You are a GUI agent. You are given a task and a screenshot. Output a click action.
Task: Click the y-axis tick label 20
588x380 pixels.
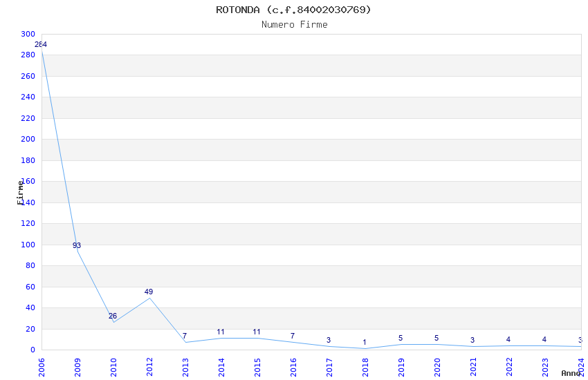[30, 329]
